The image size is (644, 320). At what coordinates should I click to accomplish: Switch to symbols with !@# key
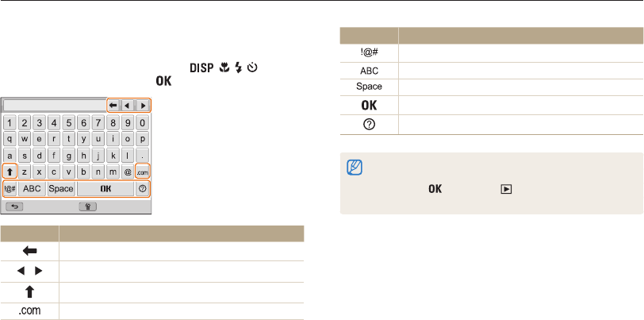click(x=10, y=189)
